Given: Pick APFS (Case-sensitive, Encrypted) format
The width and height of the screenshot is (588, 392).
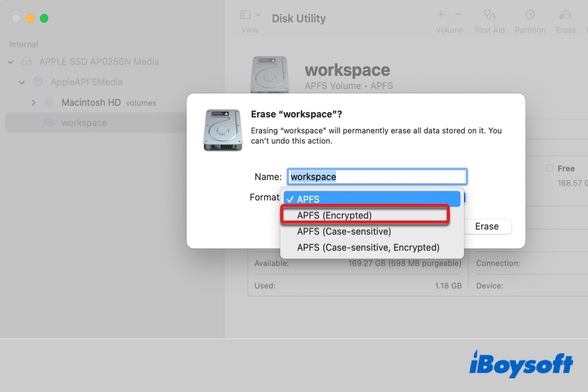Looking at the screenshot, I should 368,247.
